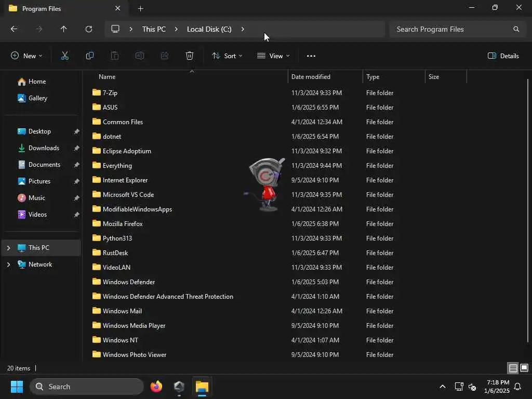Click Local Disk (C:) breadcrumb

pos(209,29)
